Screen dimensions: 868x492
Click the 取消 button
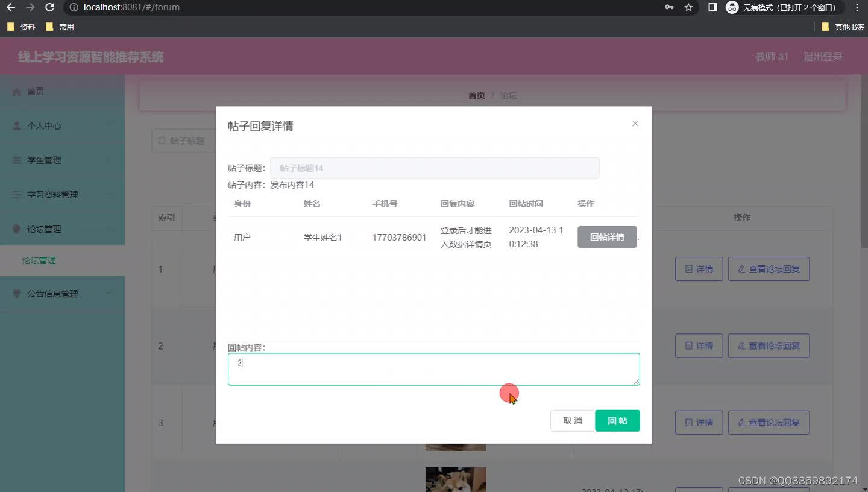573,421
